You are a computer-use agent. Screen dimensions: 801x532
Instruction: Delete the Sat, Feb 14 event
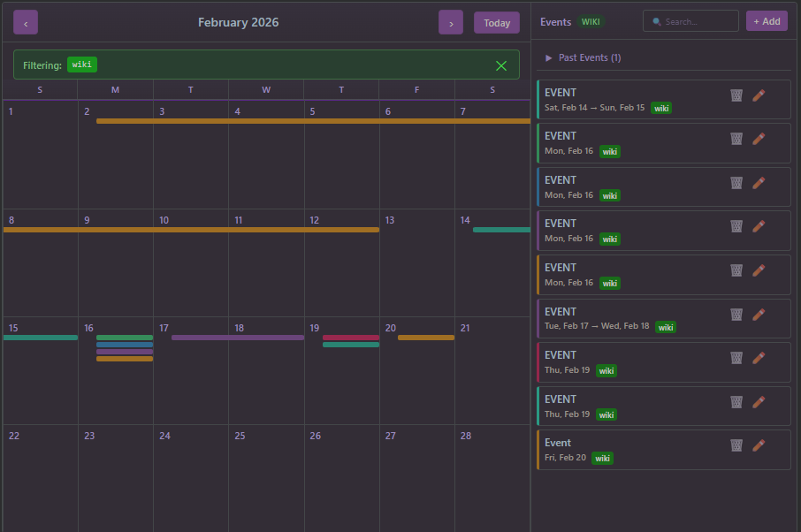coord(736,95)
